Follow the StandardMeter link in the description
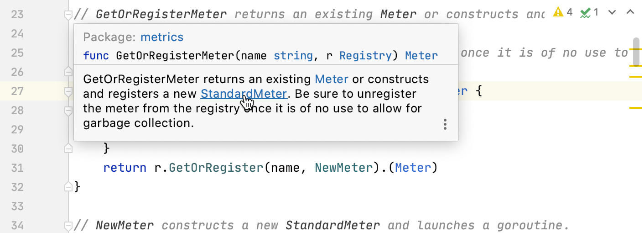644x233 pixels. [x=244, y=94]
